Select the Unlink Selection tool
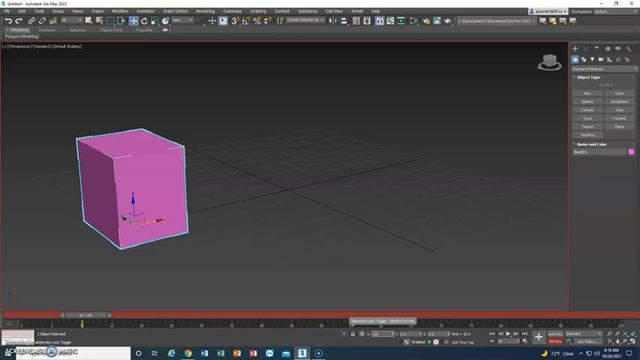640x360 pixels. tap(42, 21)
